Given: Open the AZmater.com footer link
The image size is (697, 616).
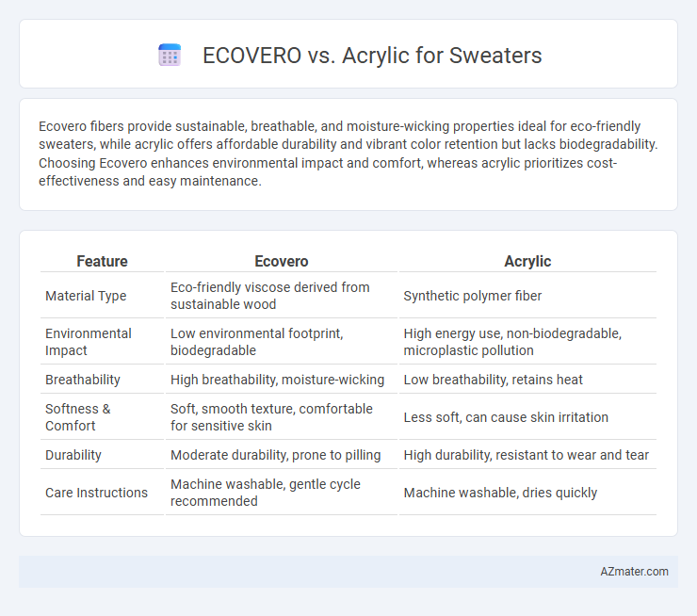Looking at the screenshot, I should (634, 572).
